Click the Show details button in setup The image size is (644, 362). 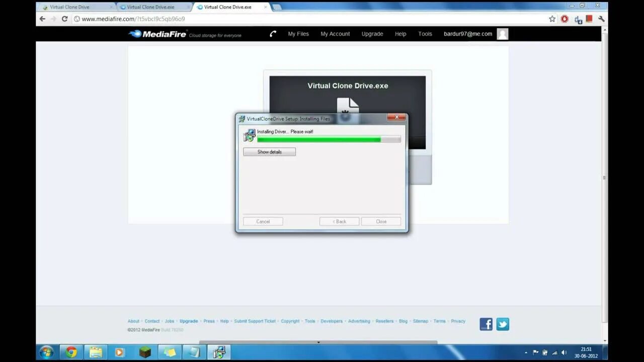pos(269,152)
